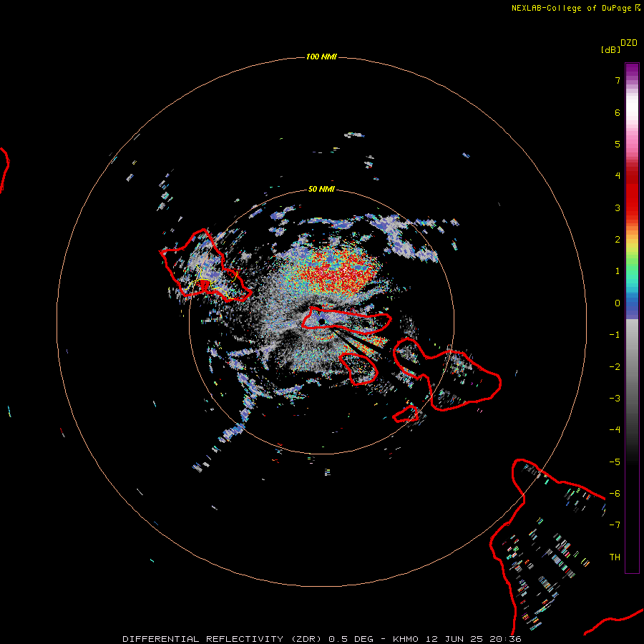Click the -3 value on color scale
The image size is (644, 644).
[615, 398]
